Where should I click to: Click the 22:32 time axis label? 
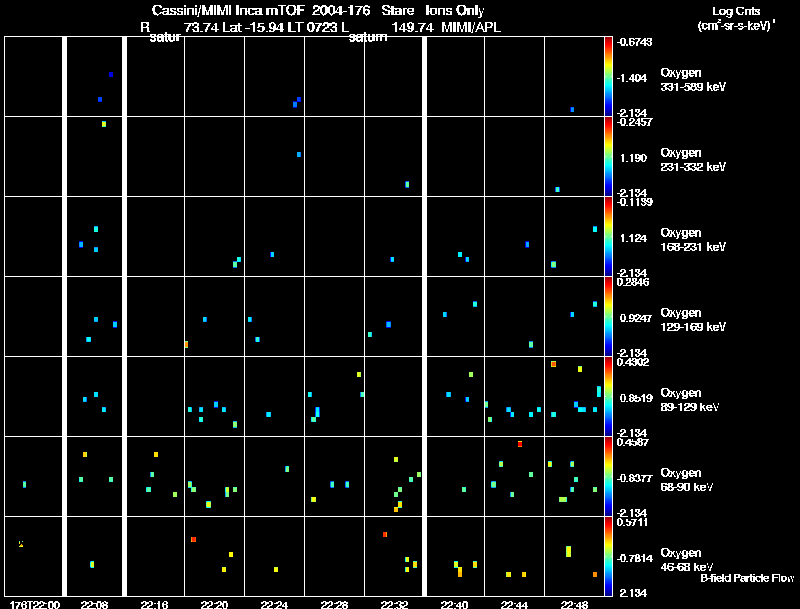click(394, 605)
